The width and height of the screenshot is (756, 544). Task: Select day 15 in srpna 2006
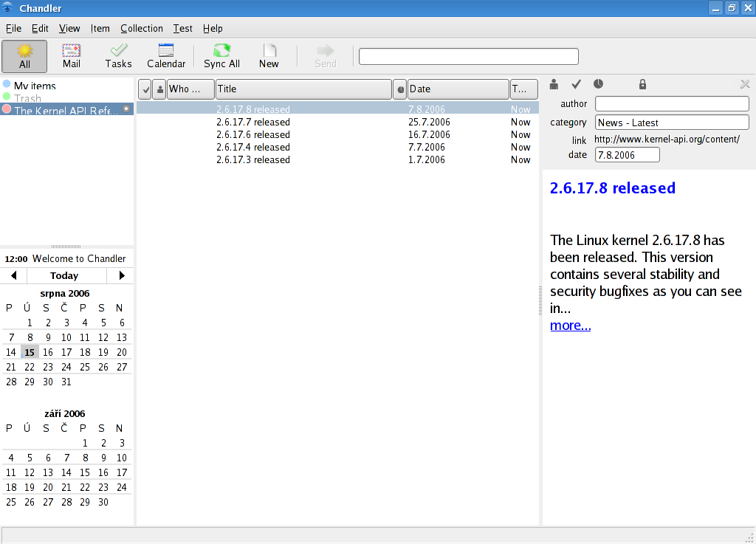tap(30, 352)
